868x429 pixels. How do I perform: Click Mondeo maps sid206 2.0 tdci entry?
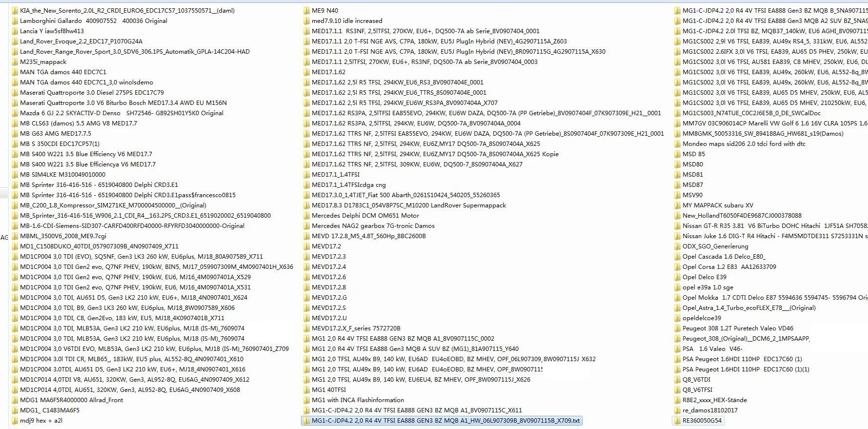tap(744, 144)
